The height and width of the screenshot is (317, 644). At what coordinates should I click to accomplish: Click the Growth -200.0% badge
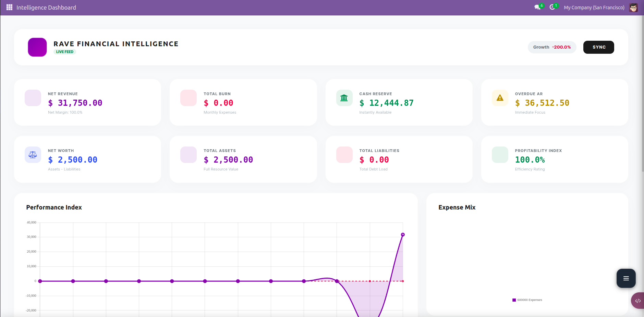552,47
